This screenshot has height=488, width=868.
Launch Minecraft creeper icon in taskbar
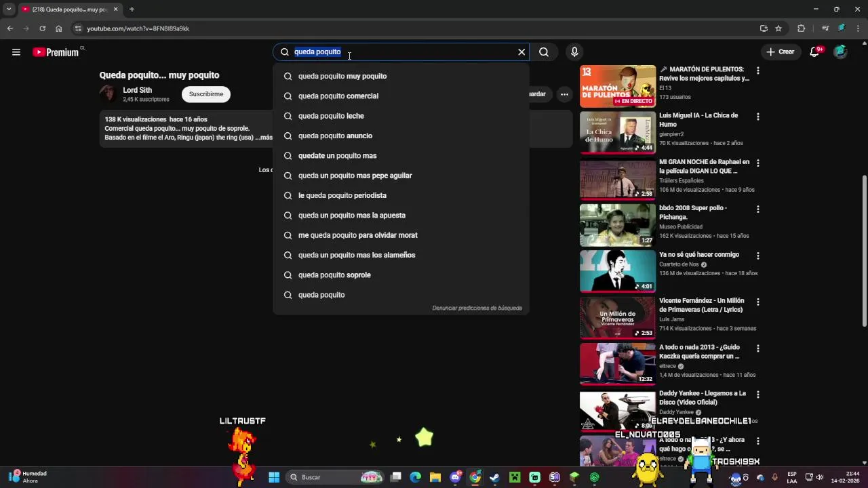(515, 477)
